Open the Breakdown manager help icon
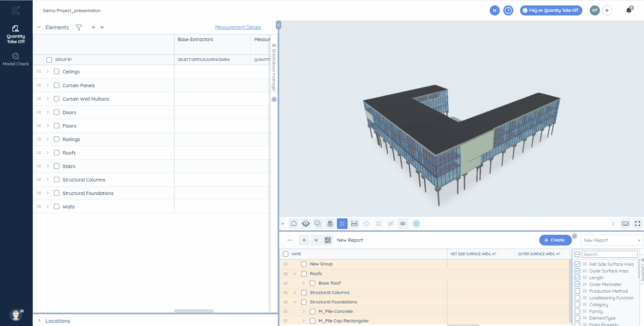 [274, 99]
